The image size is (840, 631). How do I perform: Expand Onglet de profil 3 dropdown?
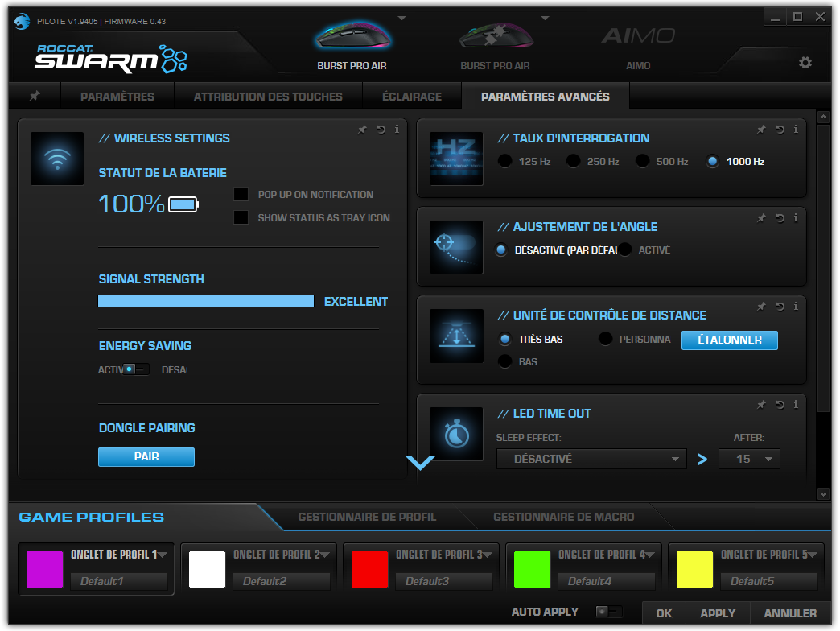pos(487,555)
